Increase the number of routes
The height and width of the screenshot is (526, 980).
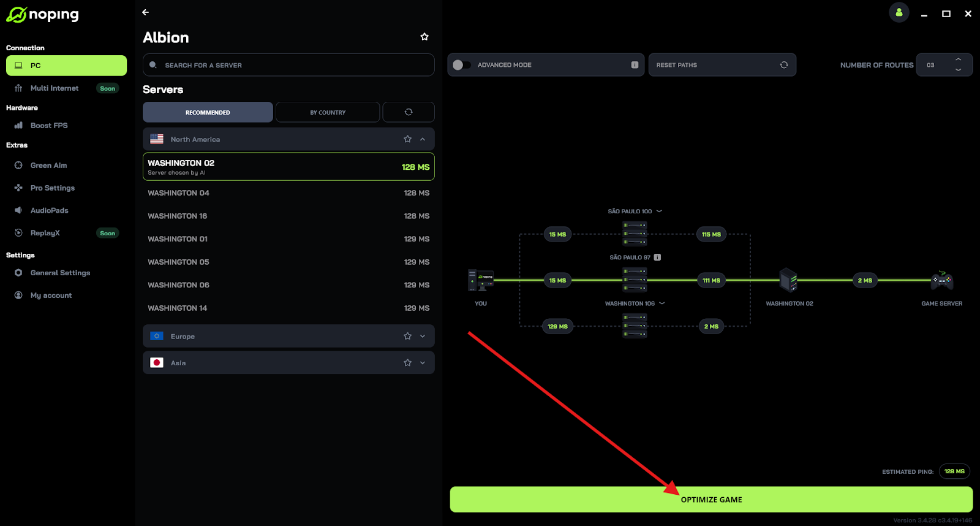pyautogui.click(x=959, y=59)
